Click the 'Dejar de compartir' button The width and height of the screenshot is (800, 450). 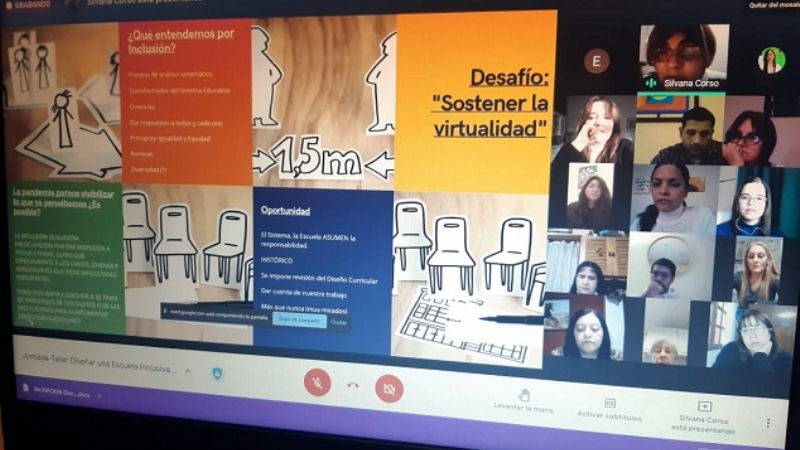[x=299, y=320]
